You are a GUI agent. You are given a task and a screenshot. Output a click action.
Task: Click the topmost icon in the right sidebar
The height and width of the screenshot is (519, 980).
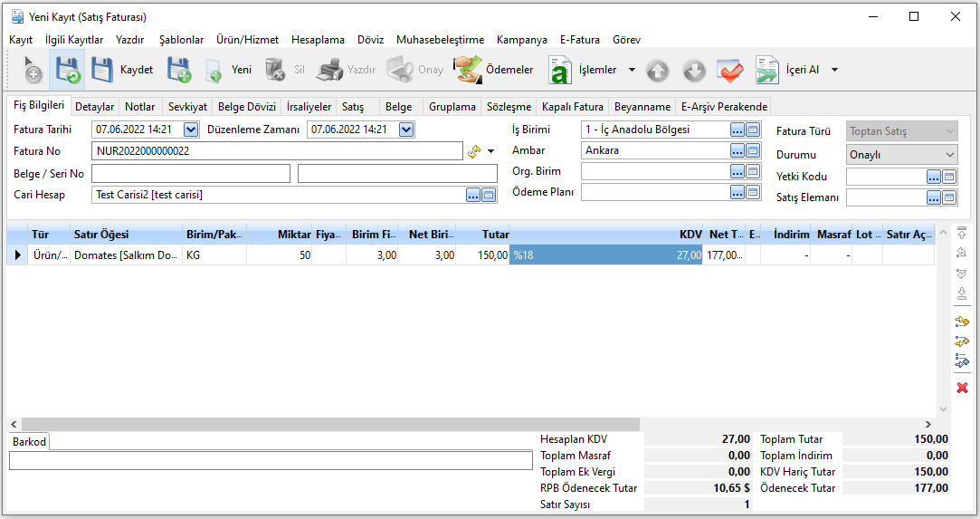pyautogui.click(x=962, y=234)
